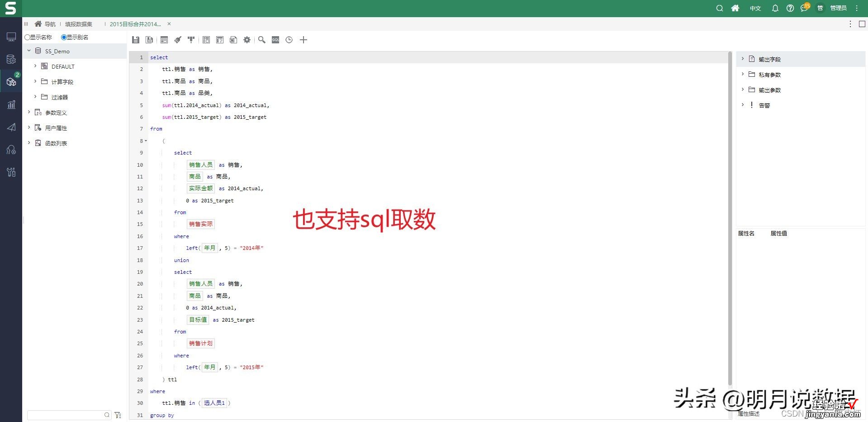Click the magnifier search icon in toolbar
This screenshot has width=868, height=422.
tap(262, 40)
